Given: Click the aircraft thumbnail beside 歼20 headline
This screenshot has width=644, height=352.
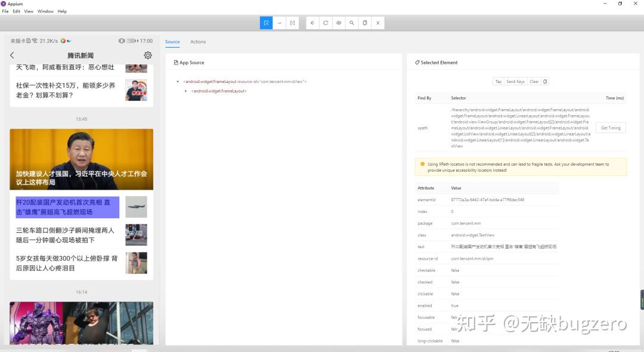Looking at the screenshot, I should pyautogui.click(x=137, y=207).
